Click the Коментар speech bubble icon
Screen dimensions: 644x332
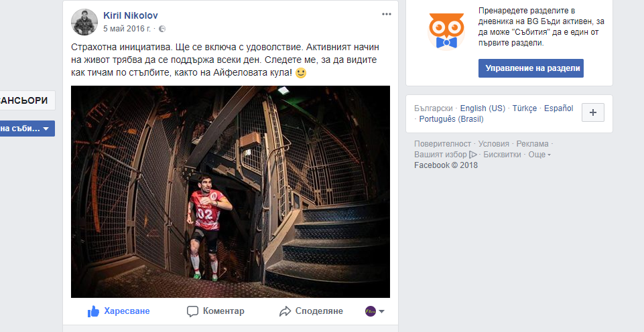(192, 311)
